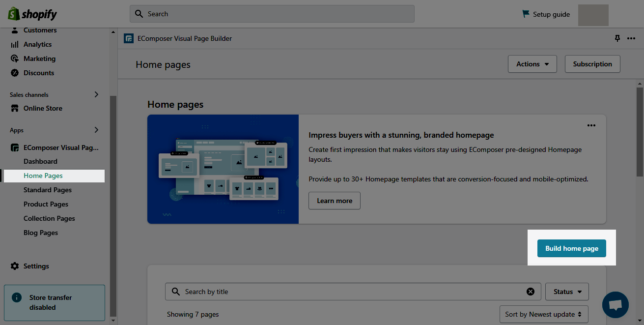This screenshot has height=325, width=644.
Task: Open the Actions dropdown
Action: pos(532,64)
